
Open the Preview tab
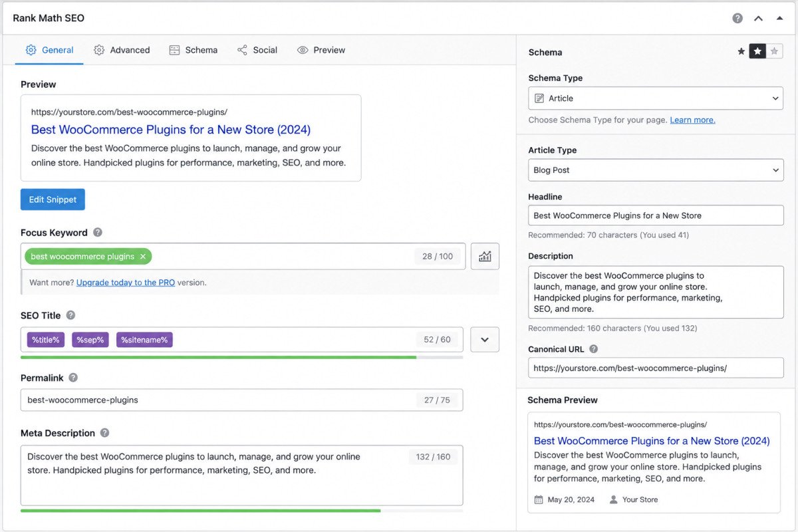click(x=321, y=50)
